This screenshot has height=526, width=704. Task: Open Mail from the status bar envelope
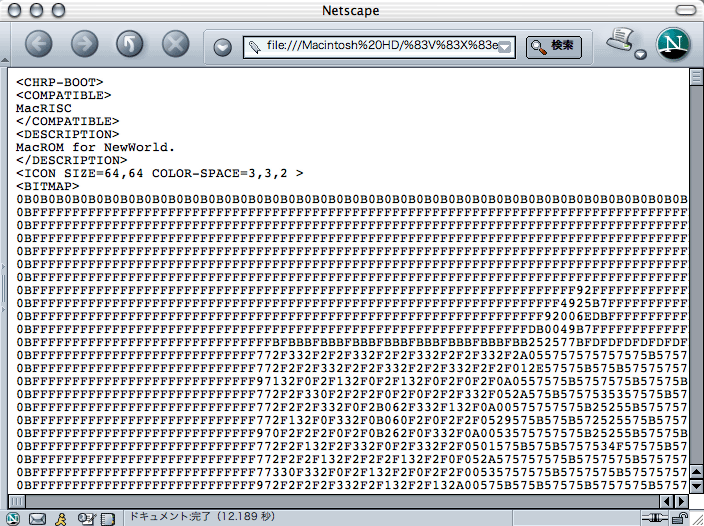[37, 518]
